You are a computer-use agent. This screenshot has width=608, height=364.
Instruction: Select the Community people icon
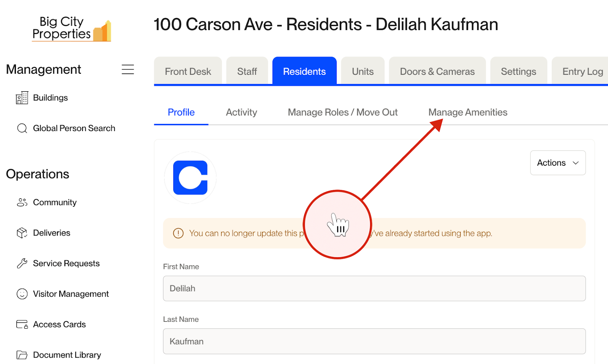[x=22, y=203]
